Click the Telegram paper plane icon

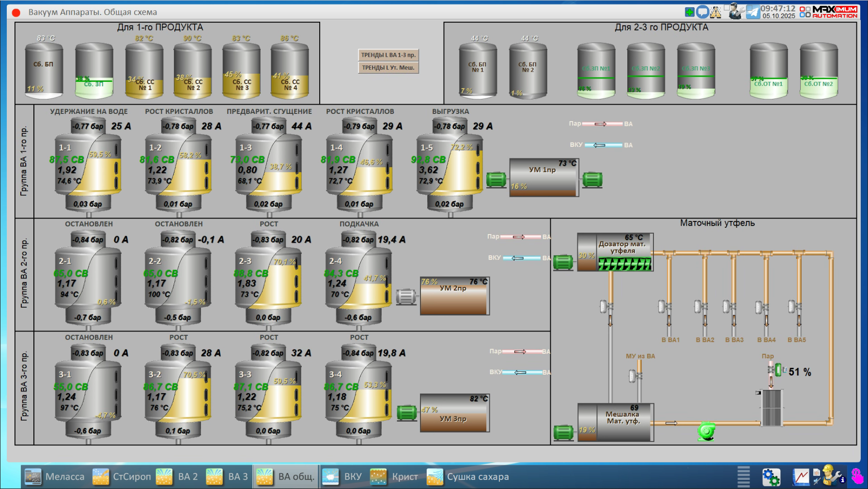pos(753,12)
